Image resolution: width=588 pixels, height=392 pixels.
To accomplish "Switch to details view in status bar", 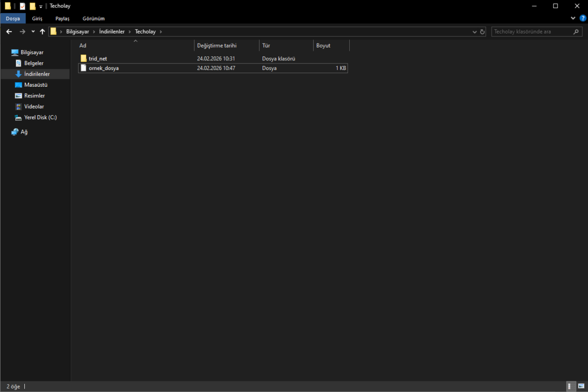I will [571, 386].
